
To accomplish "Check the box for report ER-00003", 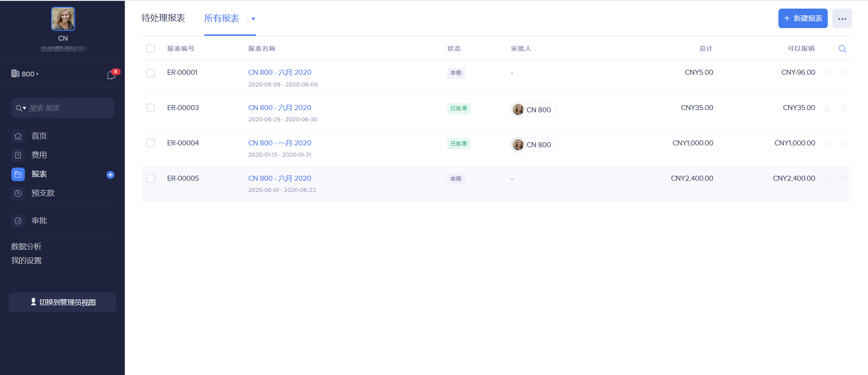I will [151, 108].
